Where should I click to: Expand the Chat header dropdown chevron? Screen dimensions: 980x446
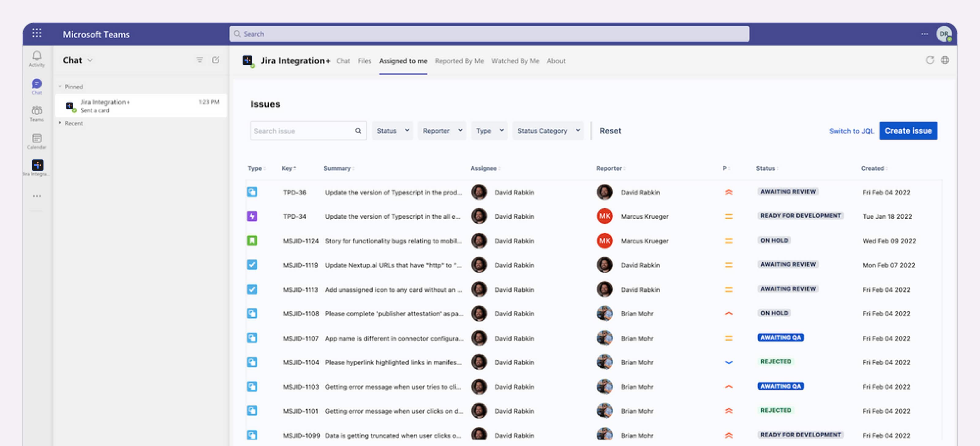(90, 61)
